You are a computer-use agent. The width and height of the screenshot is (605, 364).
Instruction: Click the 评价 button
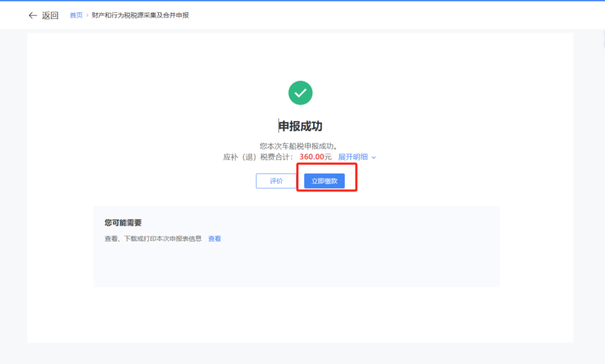coord(276,181)
